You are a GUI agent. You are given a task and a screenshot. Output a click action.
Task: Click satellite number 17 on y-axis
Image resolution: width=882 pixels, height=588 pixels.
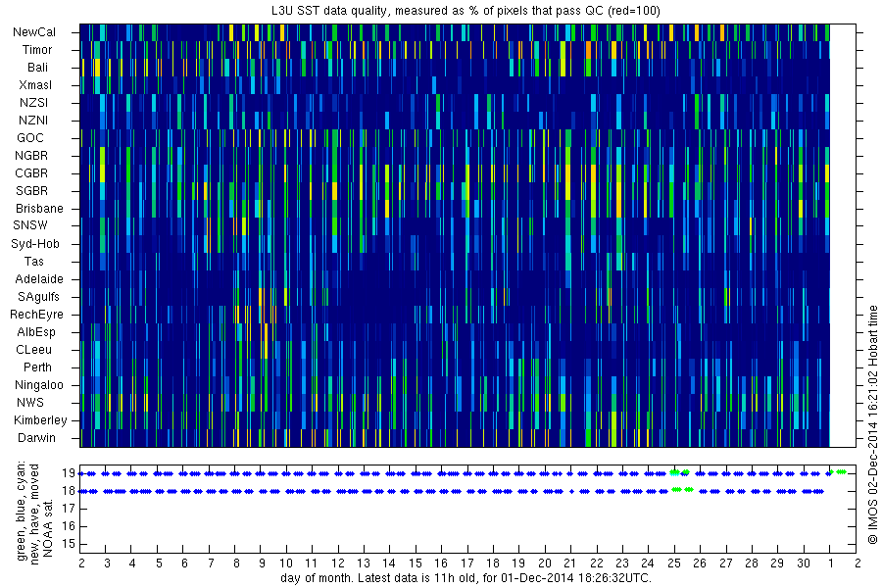pyautogui.click(x=69, y=509)
